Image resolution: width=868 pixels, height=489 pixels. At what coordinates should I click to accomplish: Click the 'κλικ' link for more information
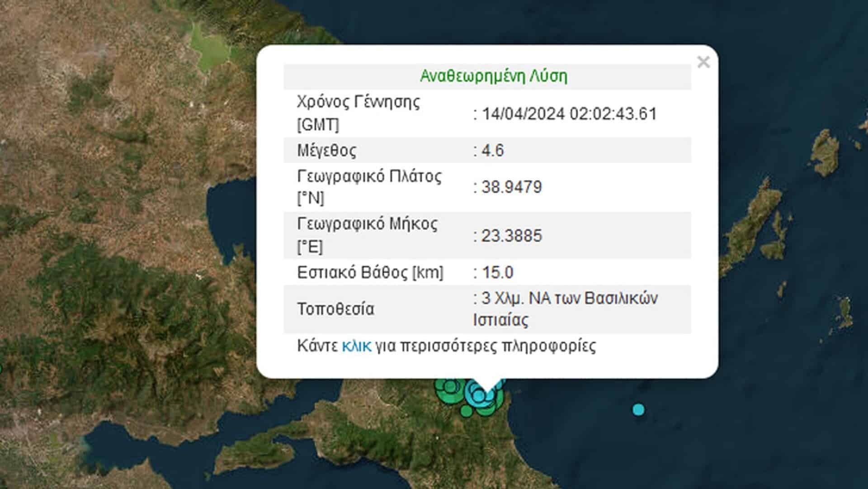click(x=356, y=346)
